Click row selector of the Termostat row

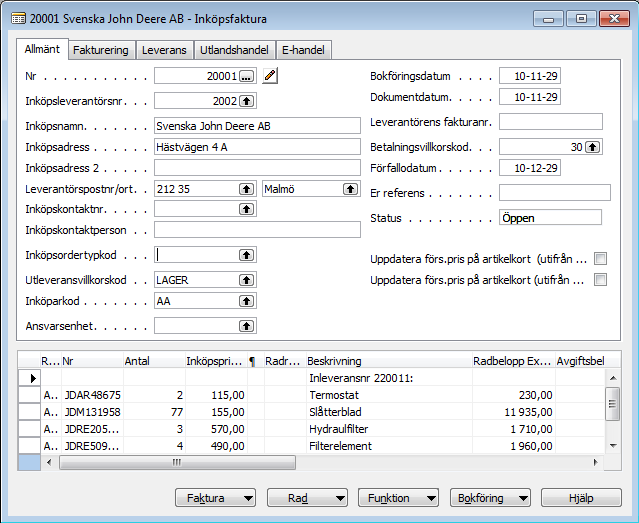29,395
